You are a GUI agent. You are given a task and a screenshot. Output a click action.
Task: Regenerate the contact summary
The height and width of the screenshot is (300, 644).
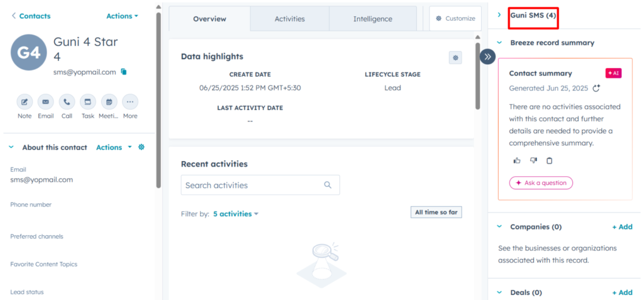596,88
